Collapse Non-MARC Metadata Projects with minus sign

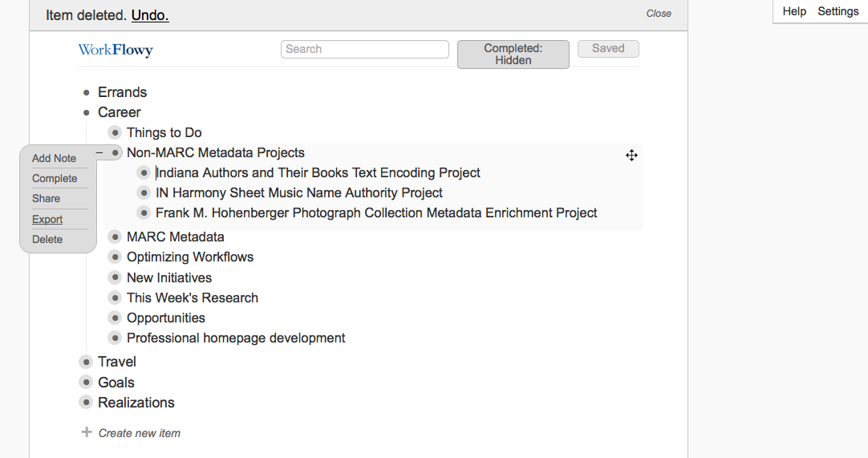coord(99,152)
